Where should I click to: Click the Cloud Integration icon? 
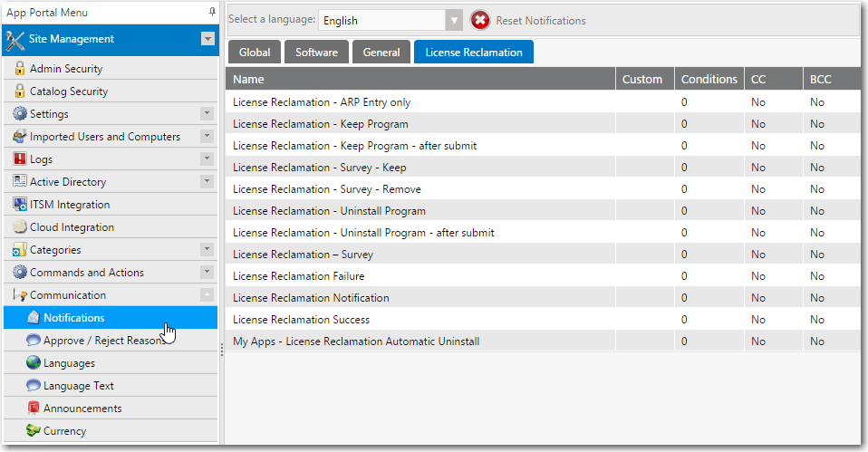[x=20, y=227]
